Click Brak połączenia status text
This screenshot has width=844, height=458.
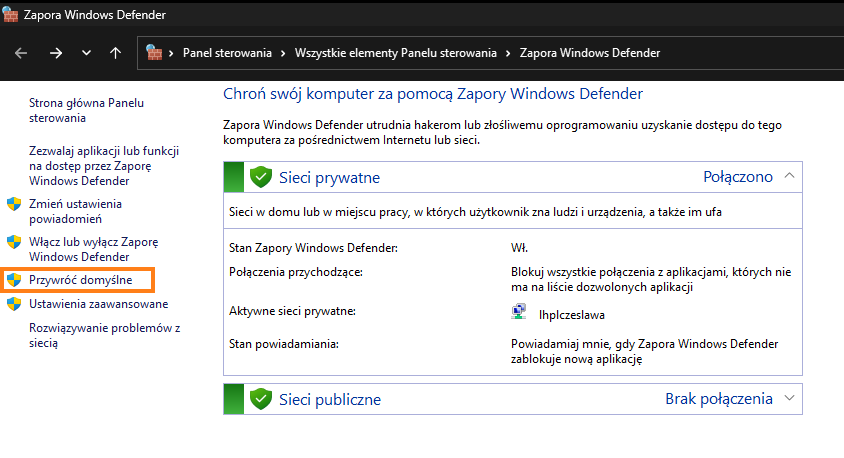(x=719, y=399)
